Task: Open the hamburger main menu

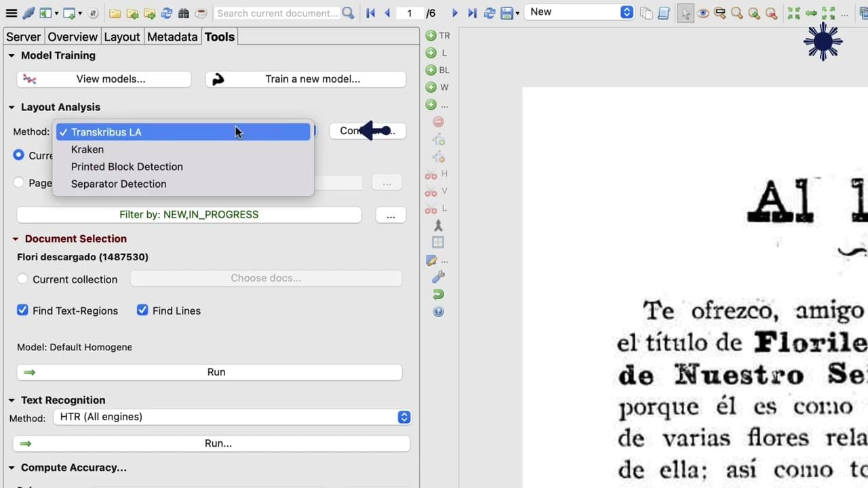Action: [11, 13]
